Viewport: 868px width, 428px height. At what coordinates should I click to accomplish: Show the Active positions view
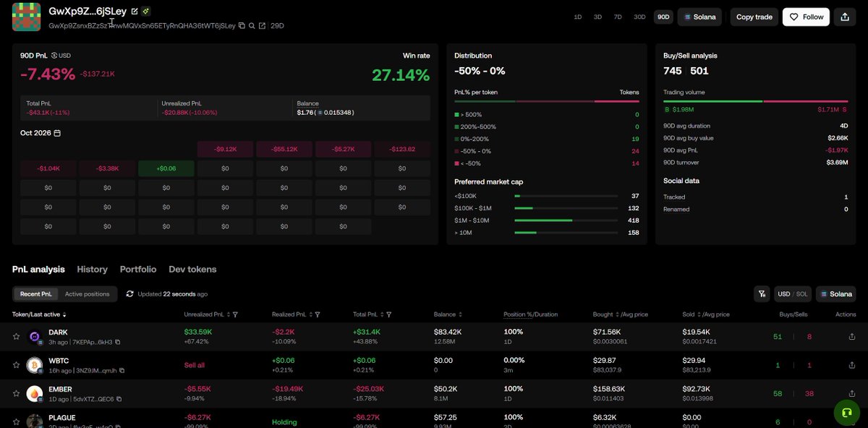point(88,294)
